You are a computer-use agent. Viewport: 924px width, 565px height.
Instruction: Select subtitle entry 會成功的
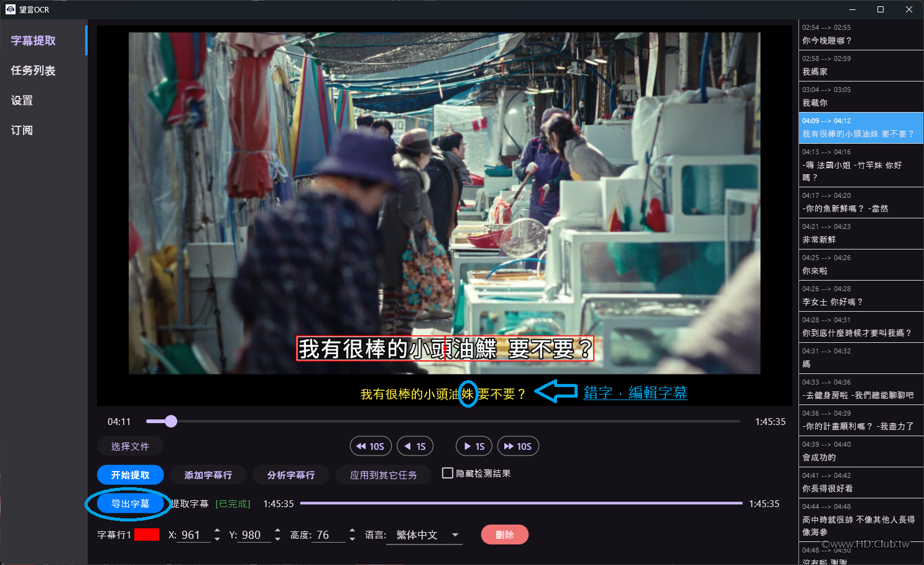(861, 451)
